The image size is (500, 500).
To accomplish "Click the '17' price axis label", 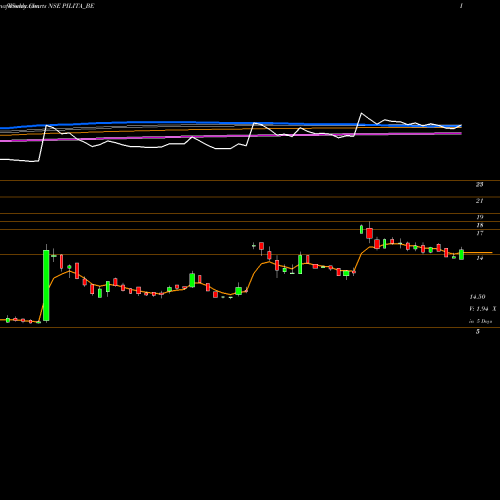I will coord(480,233).
